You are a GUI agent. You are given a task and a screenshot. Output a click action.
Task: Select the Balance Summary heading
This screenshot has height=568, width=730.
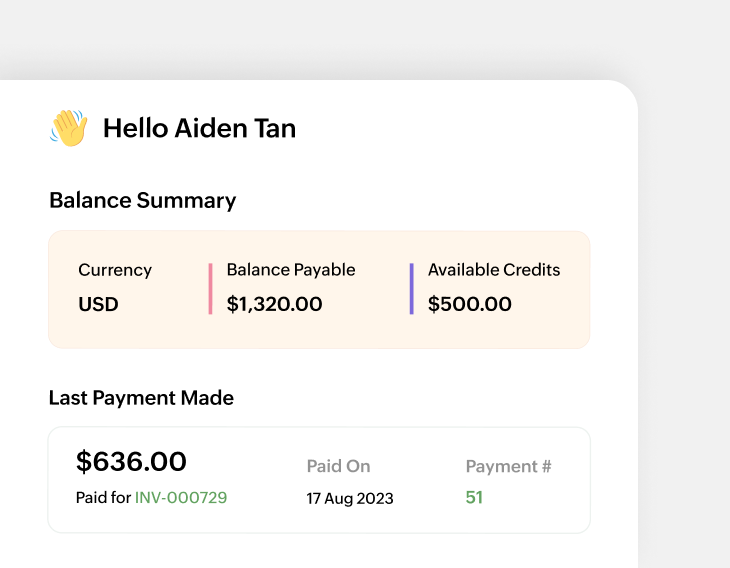142,200
